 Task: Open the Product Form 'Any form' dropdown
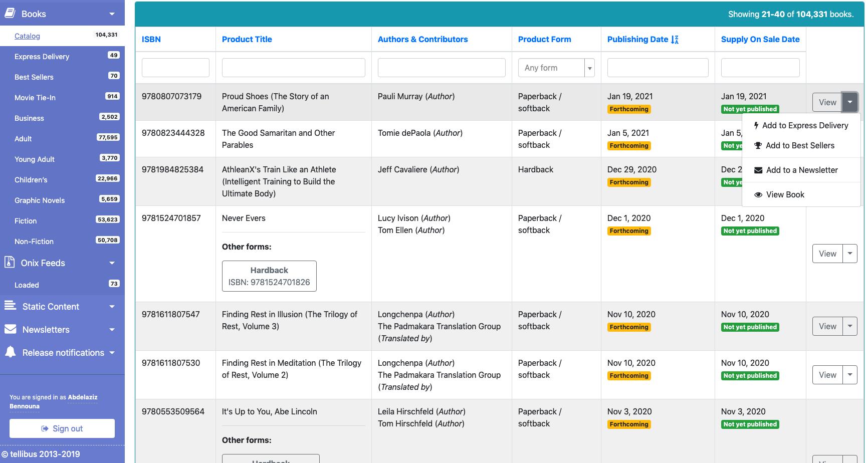coord(556,68)
